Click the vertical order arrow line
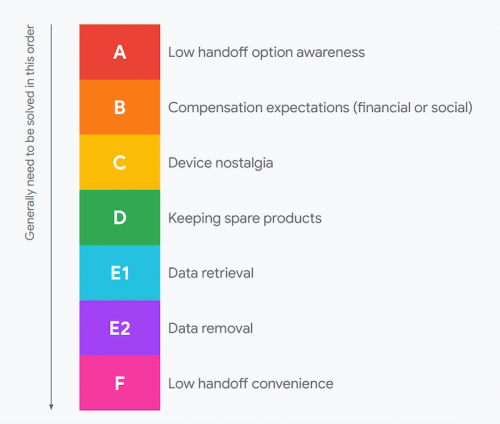The height and width of the screenshot is (424, 500). [x=51, y=217]
